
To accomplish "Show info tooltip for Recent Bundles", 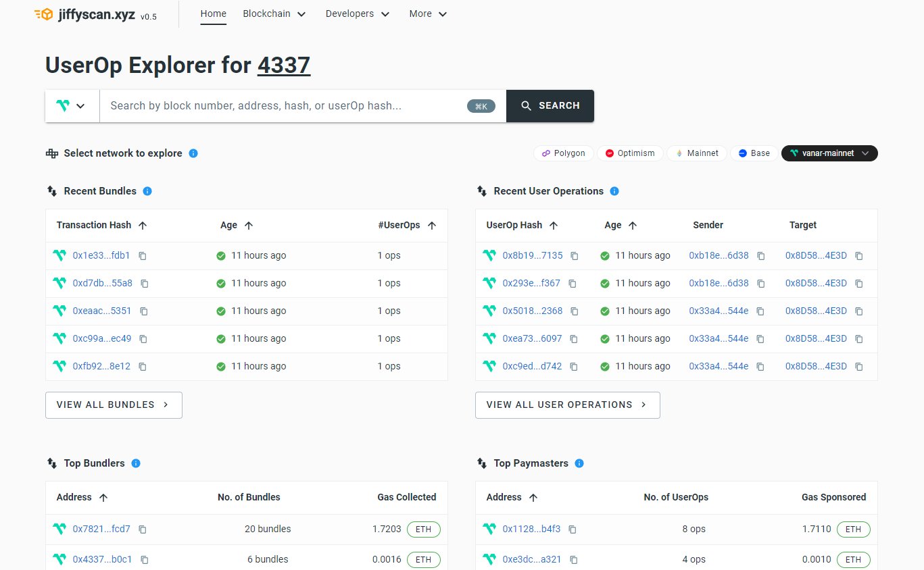I will (147, 191).
